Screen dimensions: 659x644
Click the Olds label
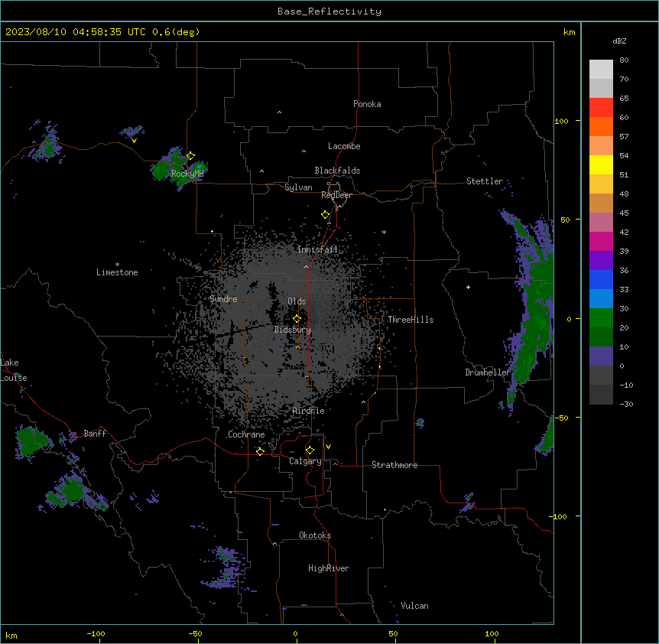tap(297, 301)
